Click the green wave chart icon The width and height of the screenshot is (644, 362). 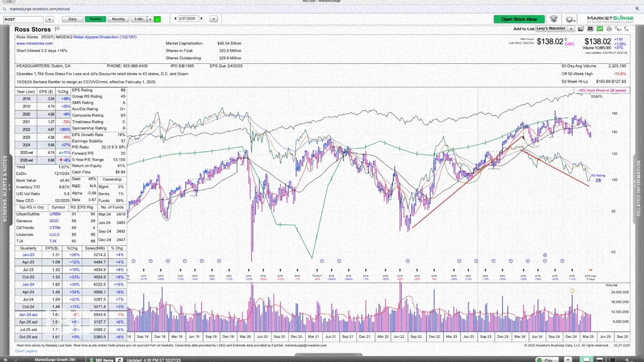(599, 28)
